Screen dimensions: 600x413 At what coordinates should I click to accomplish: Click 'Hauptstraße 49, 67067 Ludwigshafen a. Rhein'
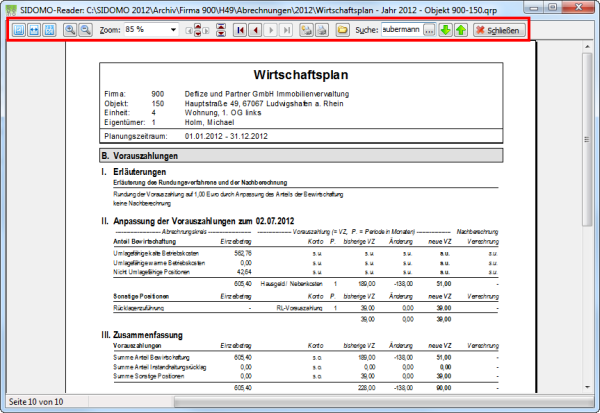point(264,104)
